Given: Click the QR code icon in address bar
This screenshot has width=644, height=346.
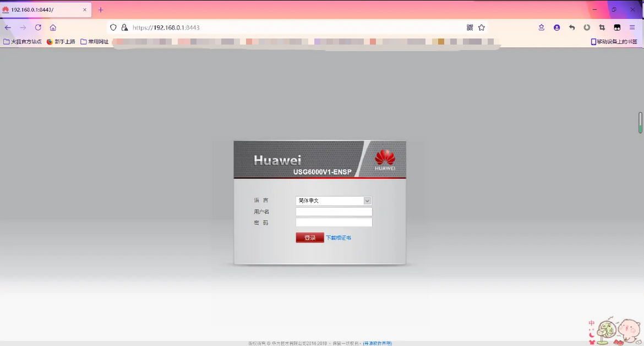Looking at the screenshot, I should click(x=470, y=28).
